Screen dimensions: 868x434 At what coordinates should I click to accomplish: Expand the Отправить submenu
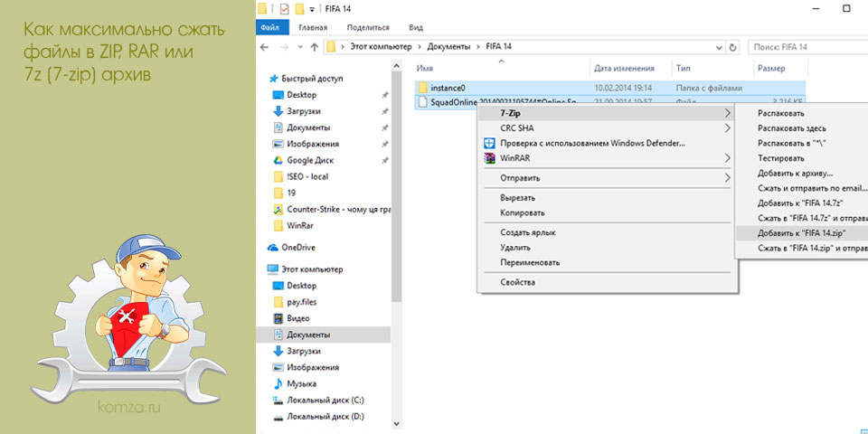point(608,178)
